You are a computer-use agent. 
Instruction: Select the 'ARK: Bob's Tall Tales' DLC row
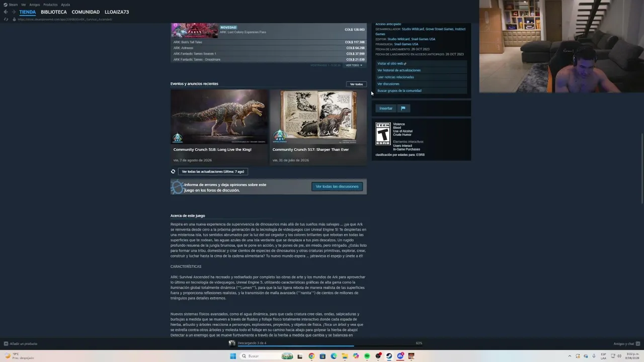269,42
